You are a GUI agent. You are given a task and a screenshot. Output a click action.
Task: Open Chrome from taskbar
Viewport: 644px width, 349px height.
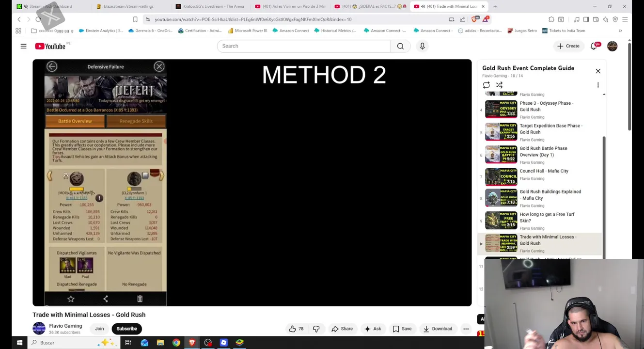click(x=176, y=343)
